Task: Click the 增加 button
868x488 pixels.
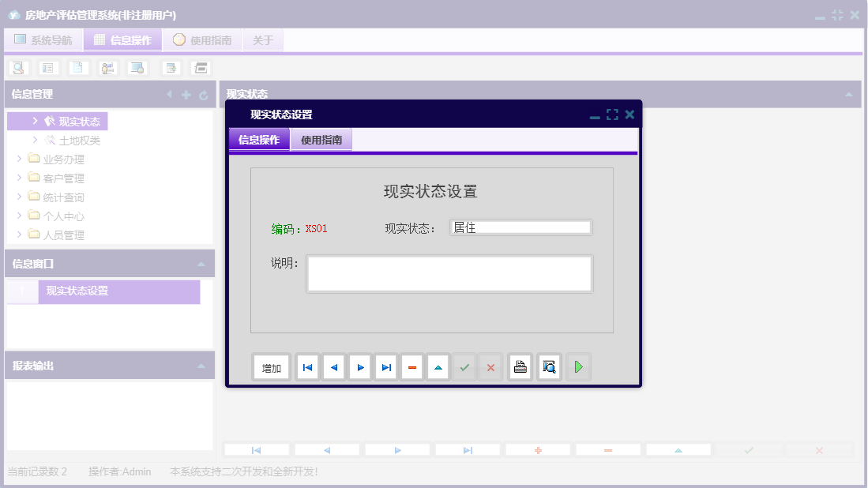Action: click(271, 366)
